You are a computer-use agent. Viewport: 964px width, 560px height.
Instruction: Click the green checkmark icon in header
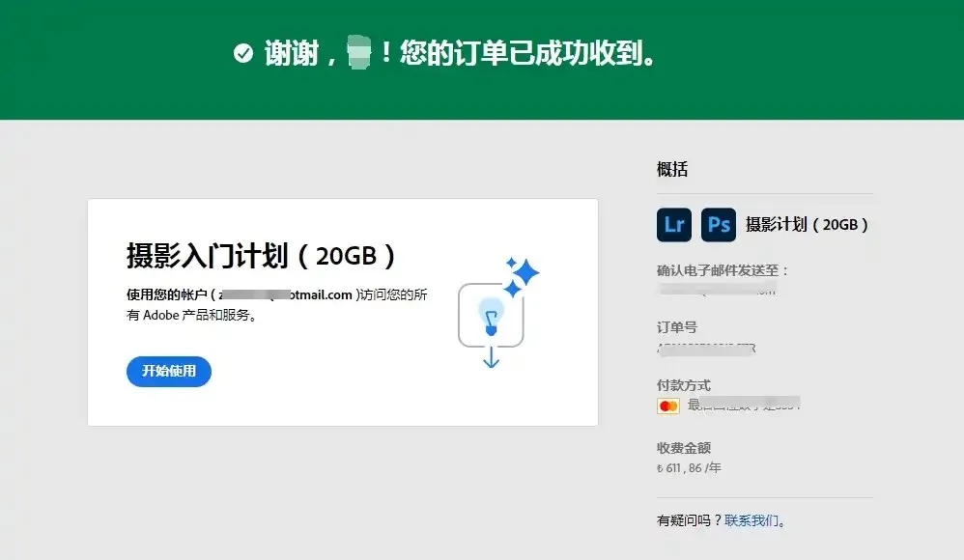click(x=241, y=54)
